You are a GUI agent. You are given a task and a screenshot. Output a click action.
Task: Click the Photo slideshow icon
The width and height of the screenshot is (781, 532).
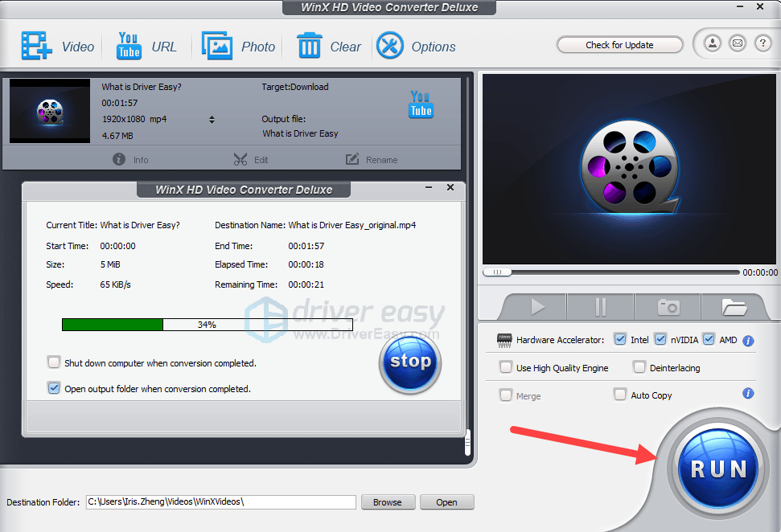217,47
